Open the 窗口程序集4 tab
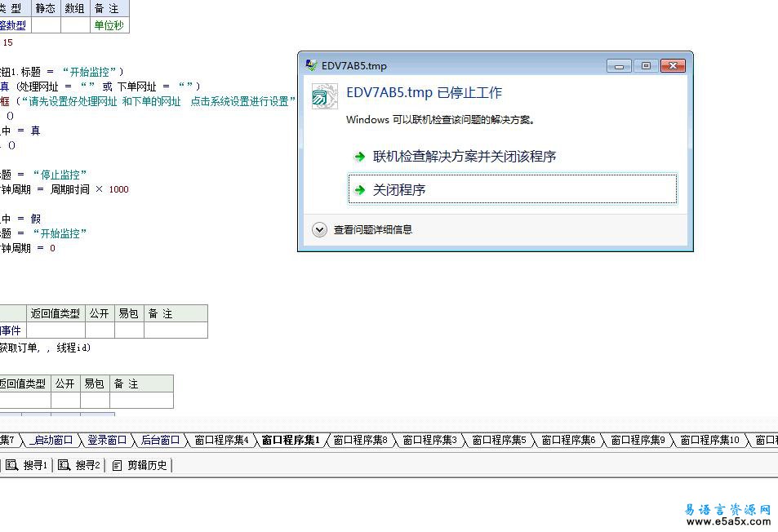 click(221, 440)
